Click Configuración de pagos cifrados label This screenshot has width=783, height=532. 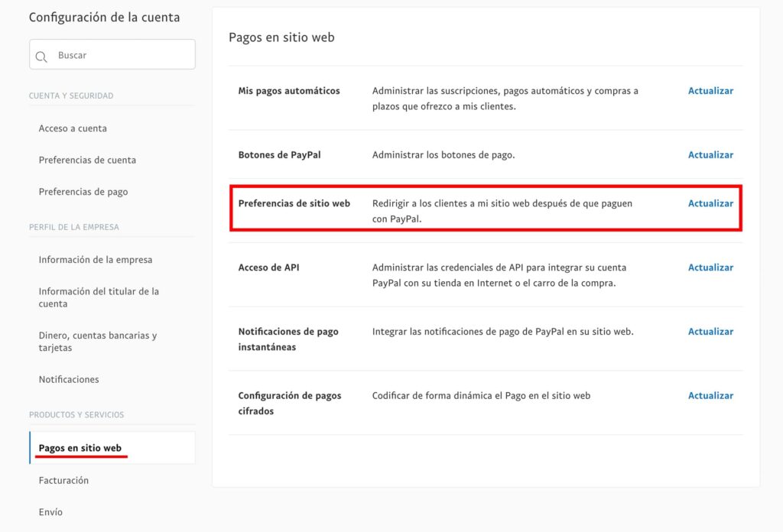coord(290,404)
